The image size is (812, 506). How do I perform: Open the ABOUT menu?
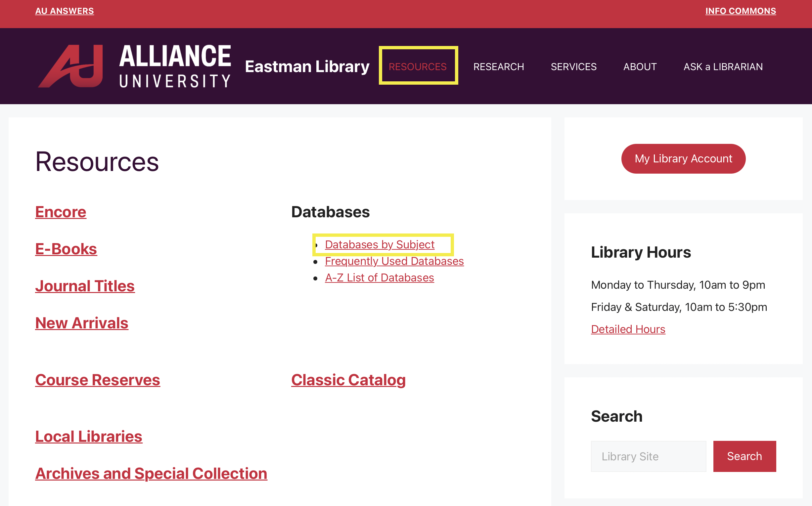(640, 66)
